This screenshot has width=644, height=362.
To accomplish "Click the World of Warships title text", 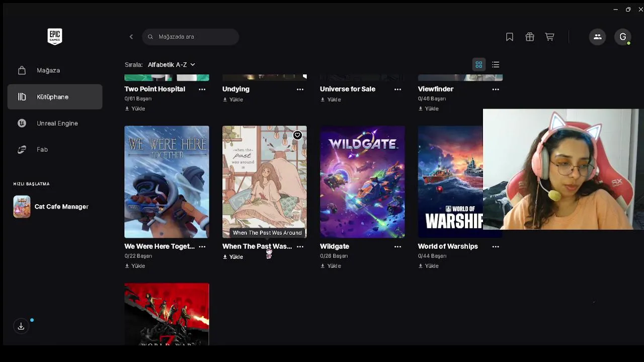I will (448, 246).
